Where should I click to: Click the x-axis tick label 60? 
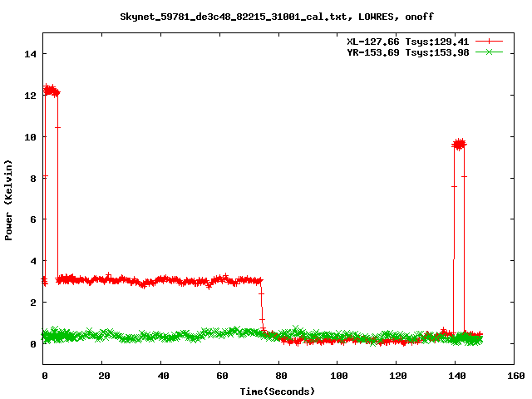[222, 376]
